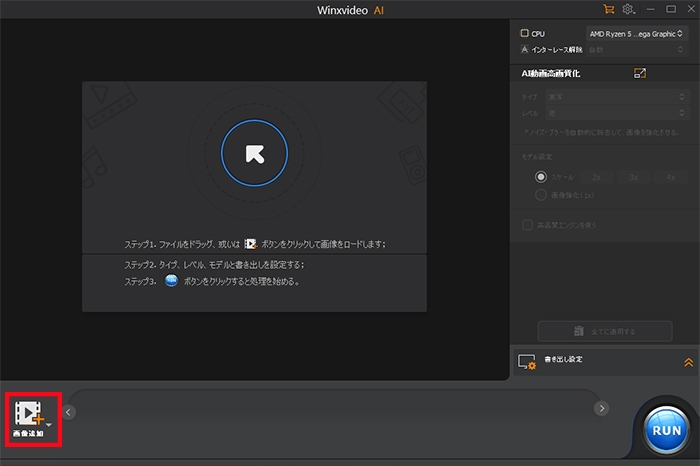Click the CPU chip icon

click(x=525, y=33)
